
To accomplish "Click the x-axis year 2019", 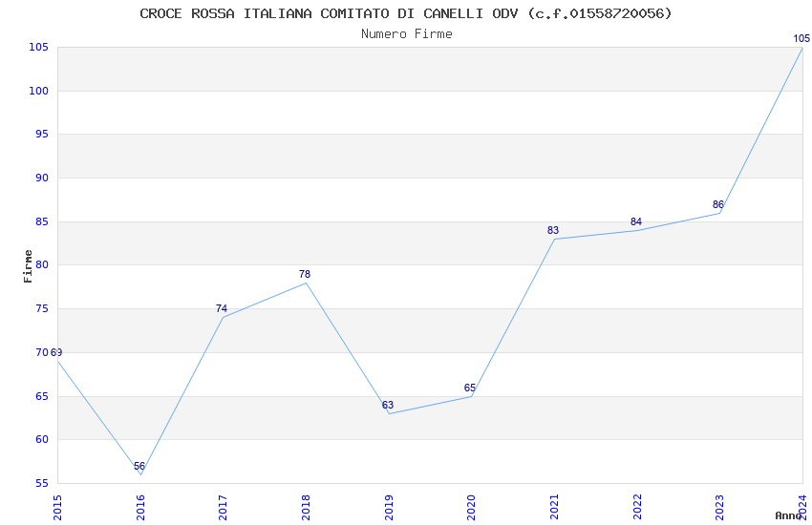I will (x=389, y=508).
